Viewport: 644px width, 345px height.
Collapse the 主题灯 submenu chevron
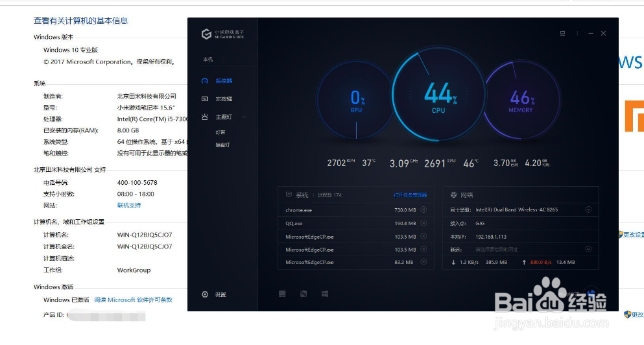click(x=244, y=117)
